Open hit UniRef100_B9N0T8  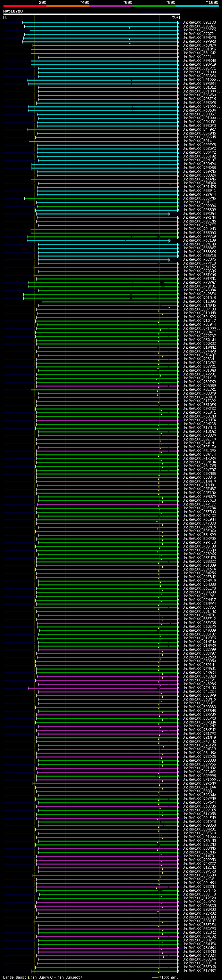click(199, 38)
